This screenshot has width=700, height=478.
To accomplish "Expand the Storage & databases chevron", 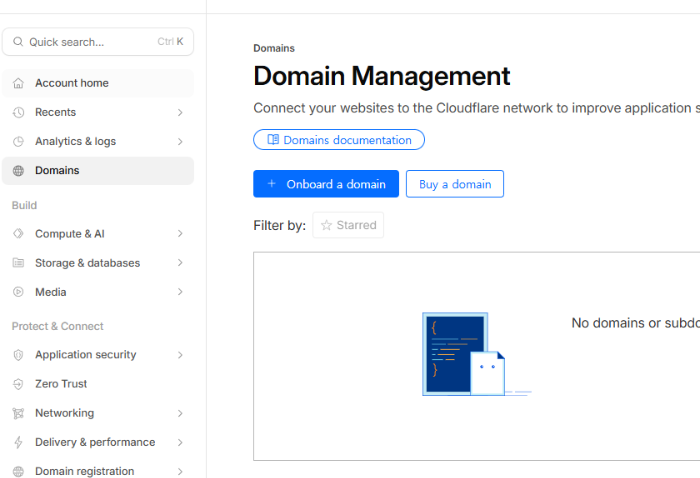I will (x=180, y=262).
